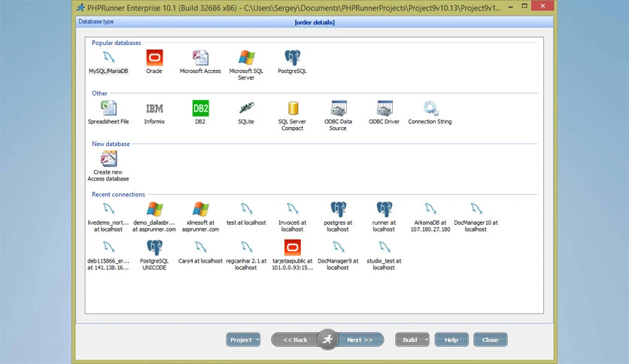This screenshot has height=364, width=629.
Task: Open recent connection DocManager9 at localhost
Action: click(x=338, y=256)
